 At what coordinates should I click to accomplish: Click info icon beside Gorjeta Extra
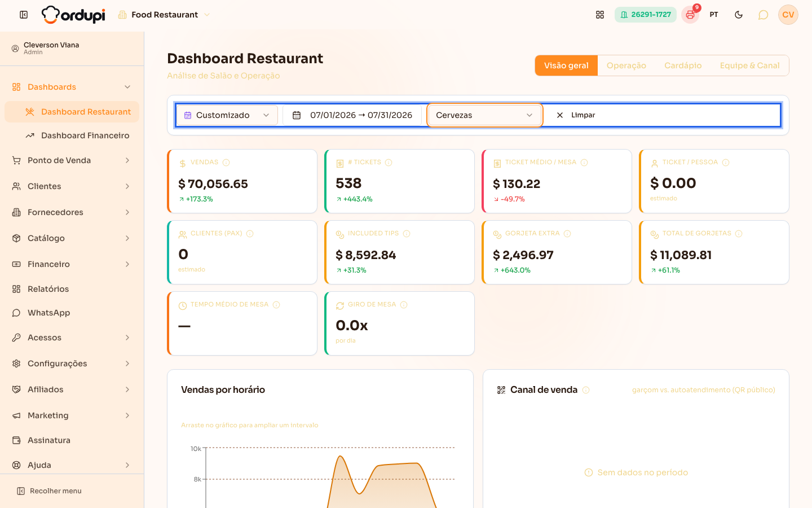(x=567, y=234)
